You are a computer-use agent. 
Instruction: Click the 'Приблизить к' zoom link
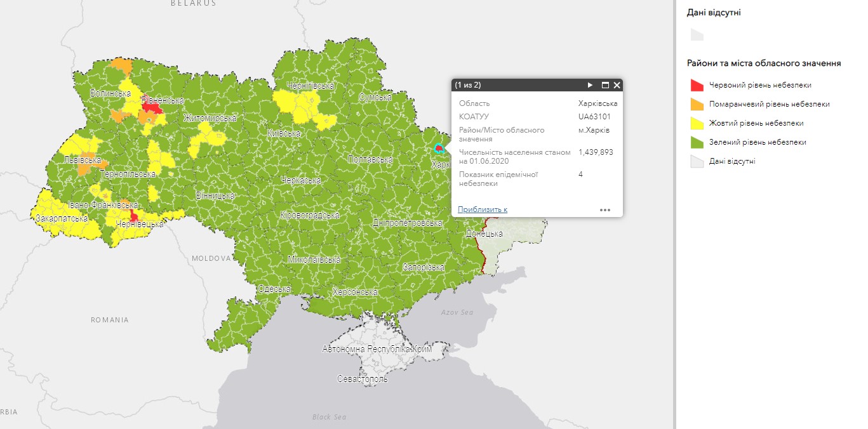click(x=483, y=209)
